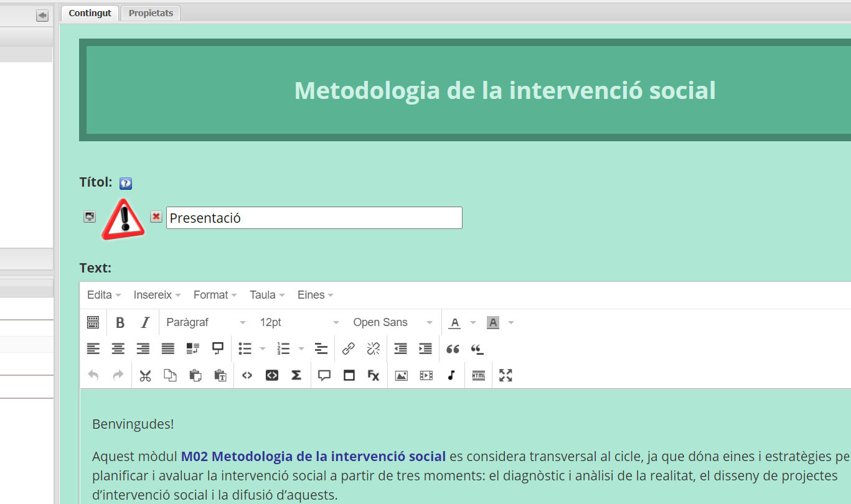851x504 pixels.
Task: Click the Benvingudes! paragraph in editor
Action: point(133,424)
